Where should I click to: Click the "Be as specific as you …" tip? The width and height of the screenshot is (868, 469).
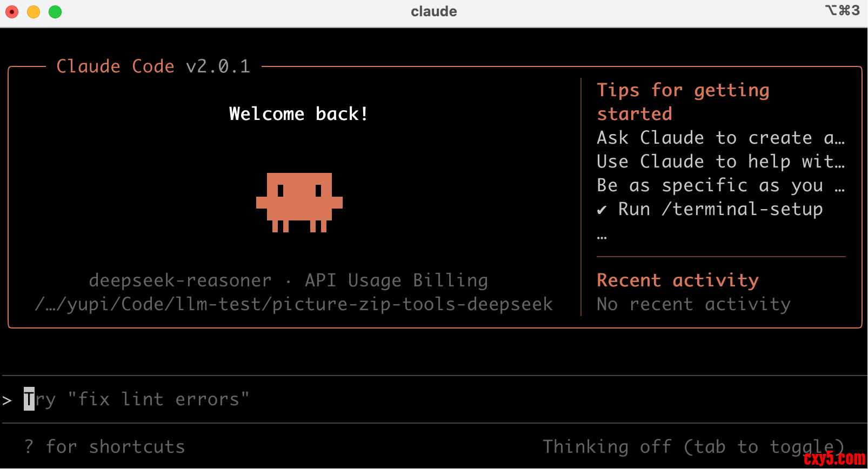pos(721,185)
